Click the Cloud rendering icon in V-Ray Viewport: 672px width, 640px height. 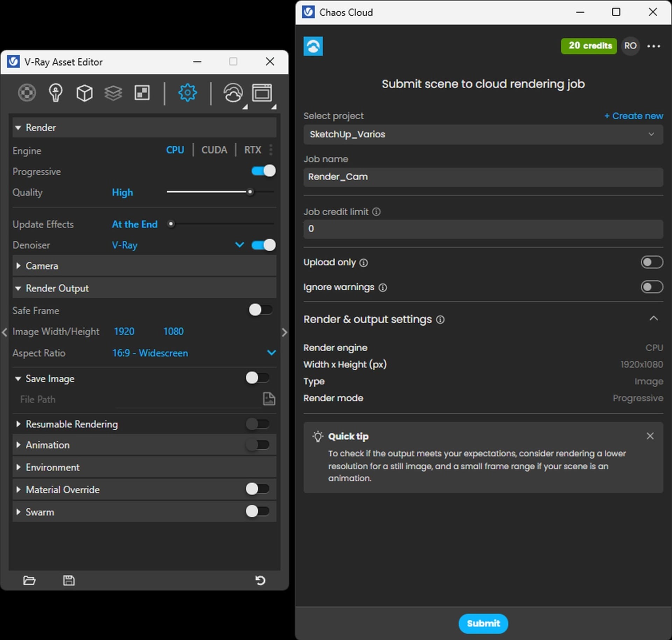(233, 92)
